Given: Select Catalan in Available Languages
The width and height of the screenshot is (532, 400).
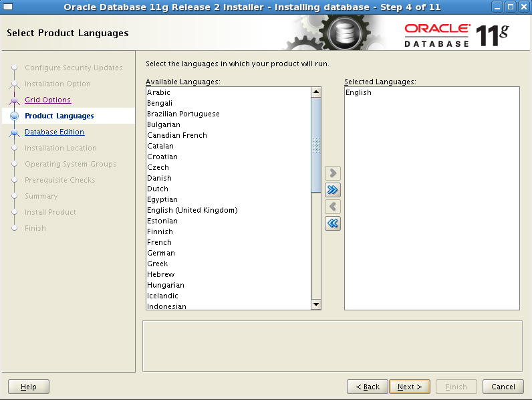Looking at the screenshot, I should tap(229, 146).
